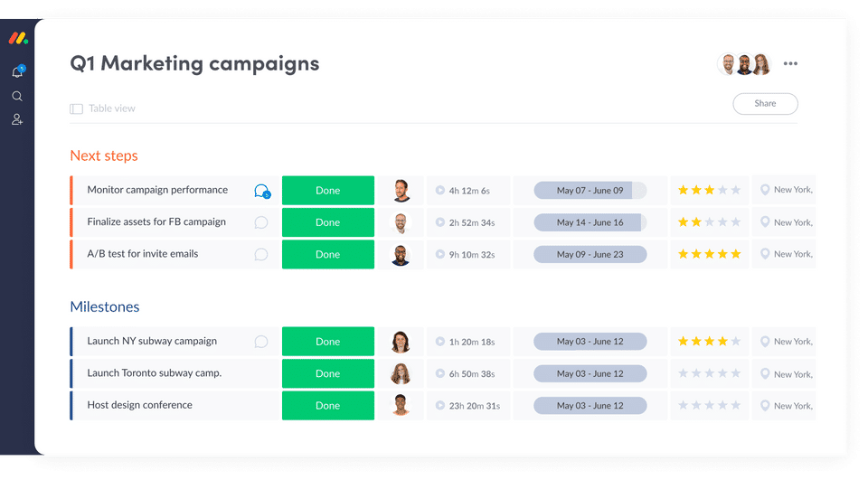
Task: Open the notifications bell in sidebar
Action: pyautogui.click(x=17, y=72)
